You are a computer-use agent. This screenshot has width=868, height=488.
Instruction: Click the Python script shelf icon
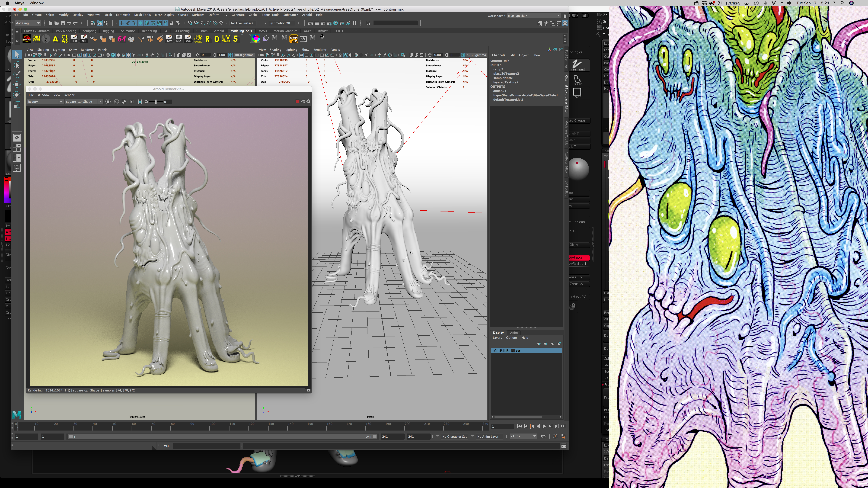point(322,37)
